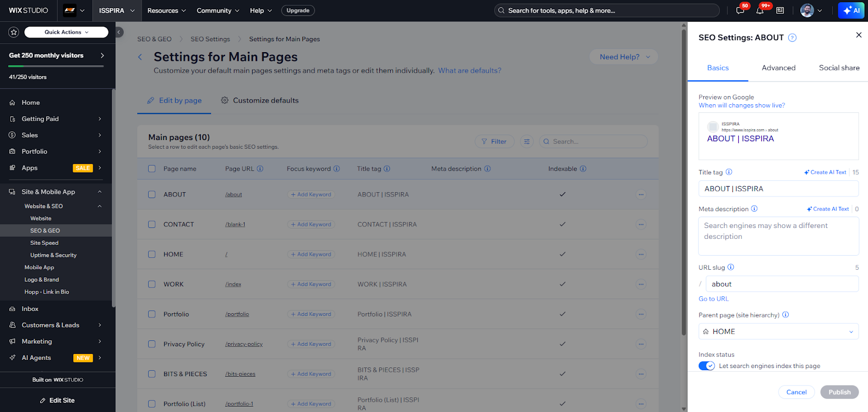Click the info icon beside Focus keyword
The height and width of the screenshot is (412, 868).
336,169
